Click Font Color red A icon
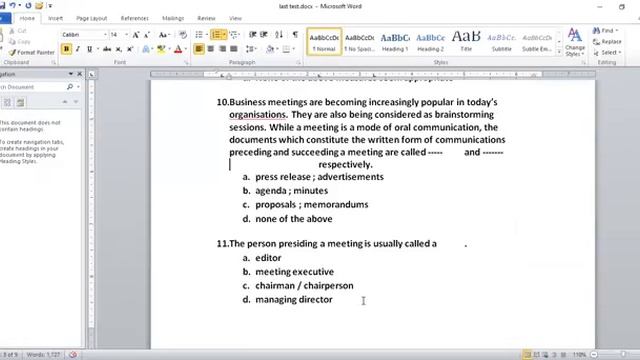Image resolution: width=640 pixels, height=360 pixels. tap(178, 49)
